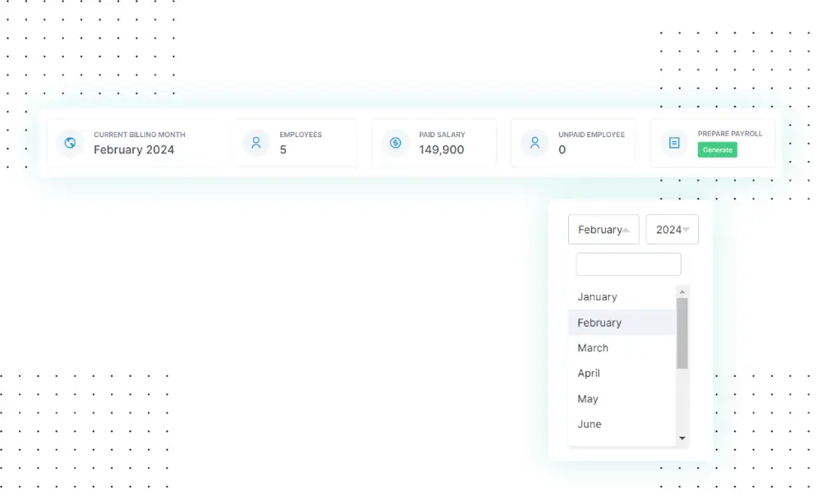
Task: Choose April in the month list
Action: (589, 373)
